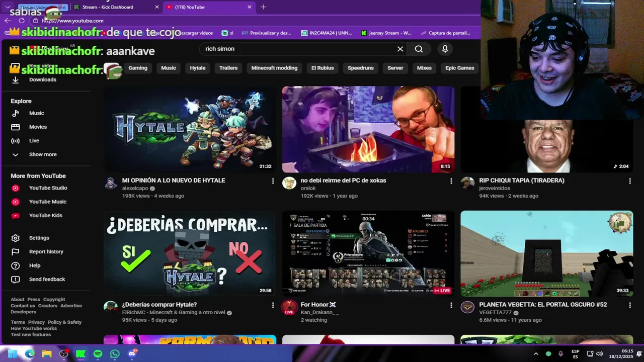Open YouTube Studio from the sidebar
This screenshot has width=644, height=362.
[47, 188]
